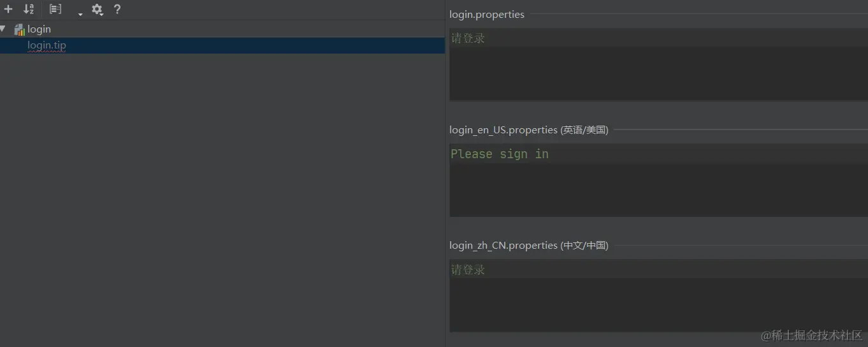The height and width of the screenshot is (347, 868).
Task: Open the gear settings menu
Action: pyautogui.click(x=98, y=10)
